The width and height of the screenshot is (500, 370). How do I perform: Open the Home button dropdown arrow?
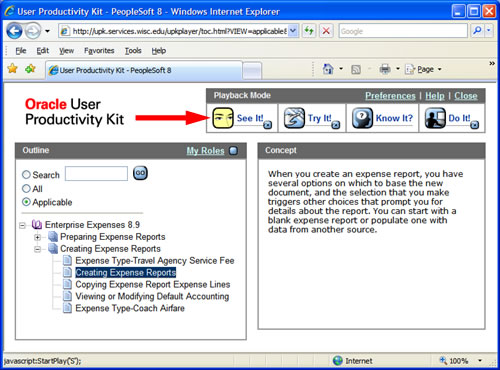341,69
